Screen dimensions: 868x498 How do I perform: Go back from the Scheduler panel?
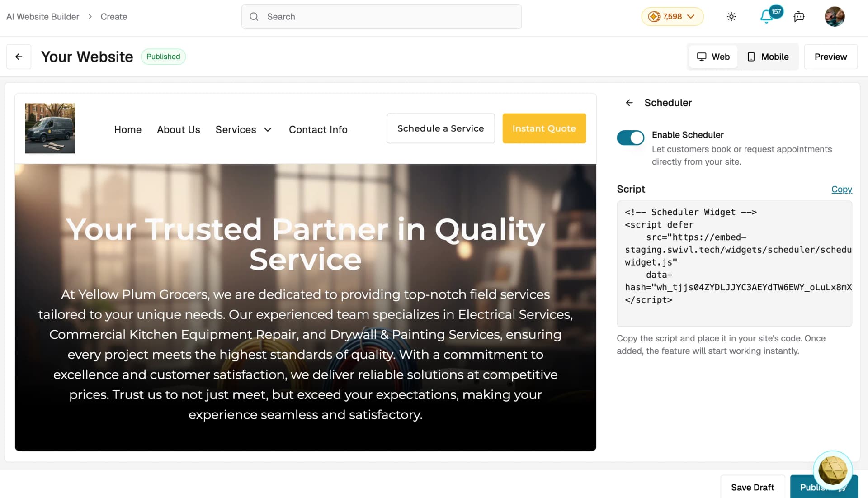pyautogui.click(x=629, y=103)
